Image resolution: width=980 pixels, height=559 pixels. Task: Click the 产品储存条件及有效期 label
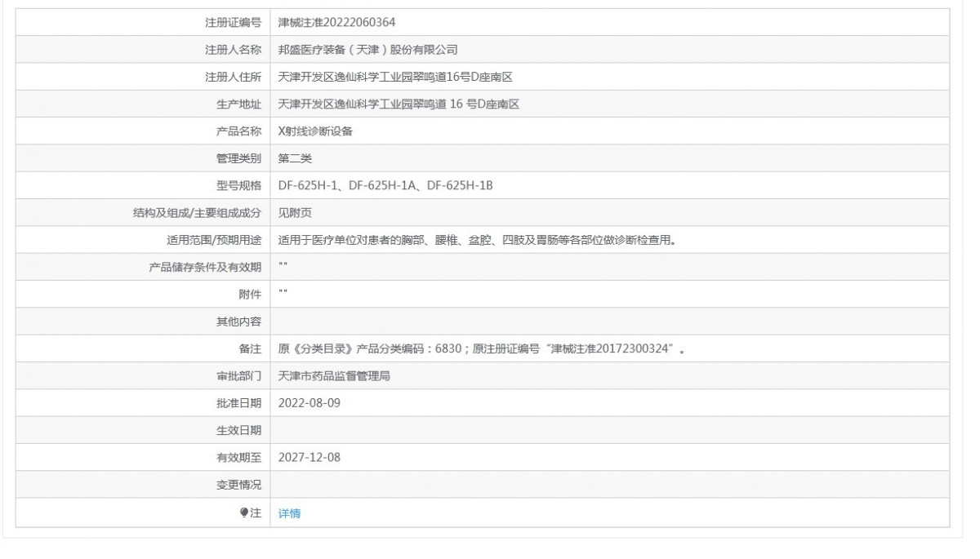pos(204,267)
